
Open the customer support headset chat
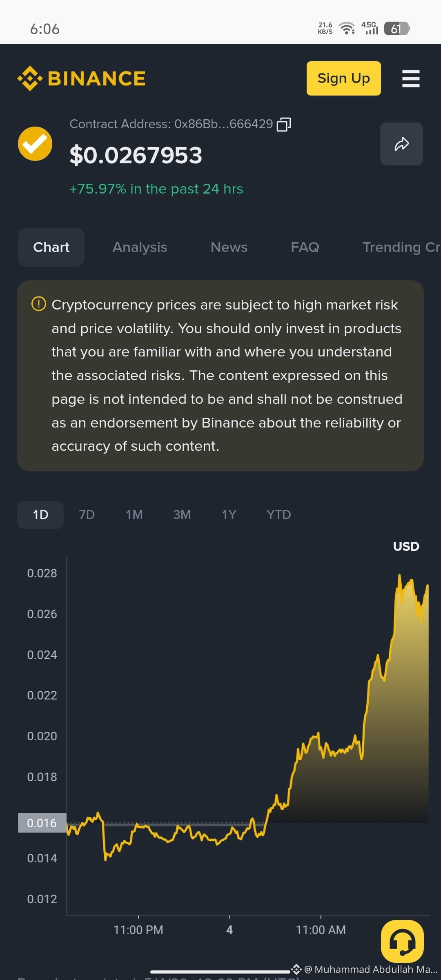click(402, 941)
